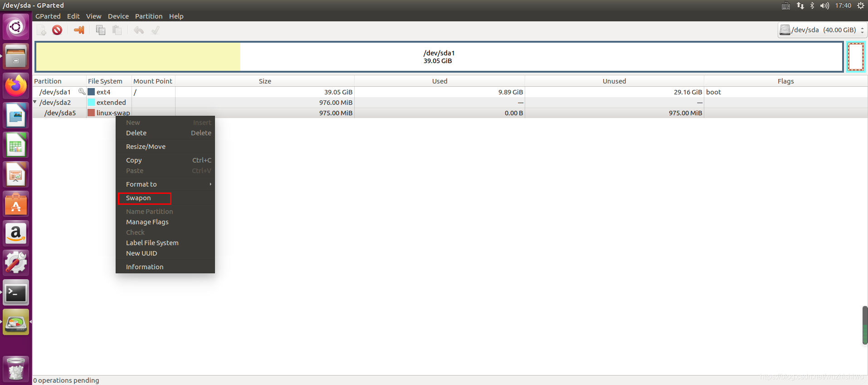Click the Used column header
Image resolution: width=868 pixels, height=385 pixels.
click(439, 81)
